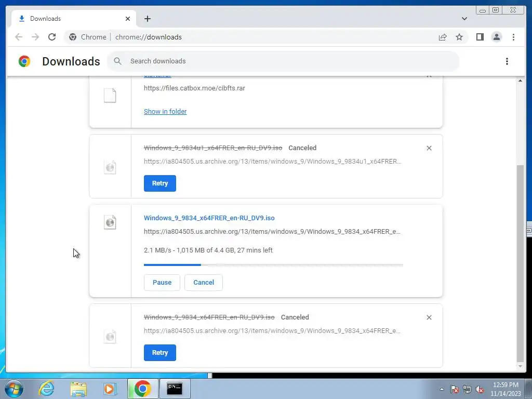Image resolution: width=532 pixels, height=399 pixels.
Task: Open the Windows_9_9834_x64FRER_en-RU_DV9.iso link
Action: click(x=209, y=218)
